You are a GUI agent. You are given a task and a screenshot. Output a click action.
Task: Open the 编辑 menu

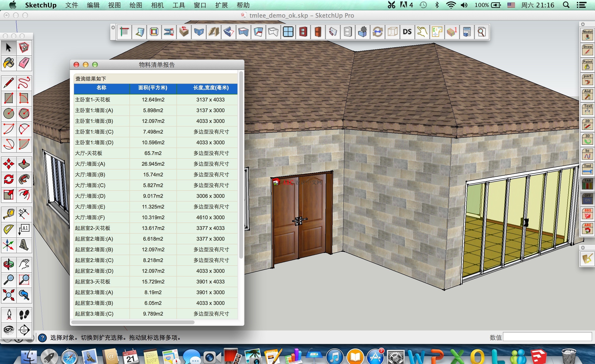coord(93,5)
